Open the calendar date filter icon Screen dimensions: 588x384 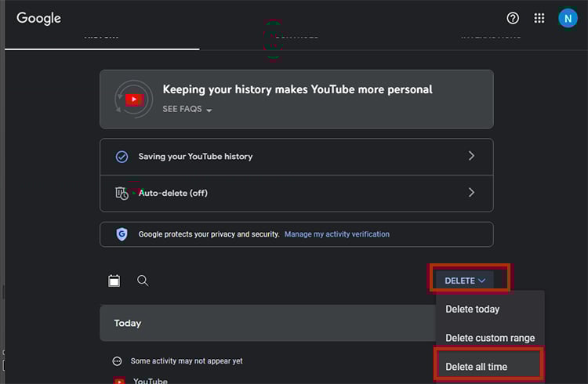tap(114, 281)
